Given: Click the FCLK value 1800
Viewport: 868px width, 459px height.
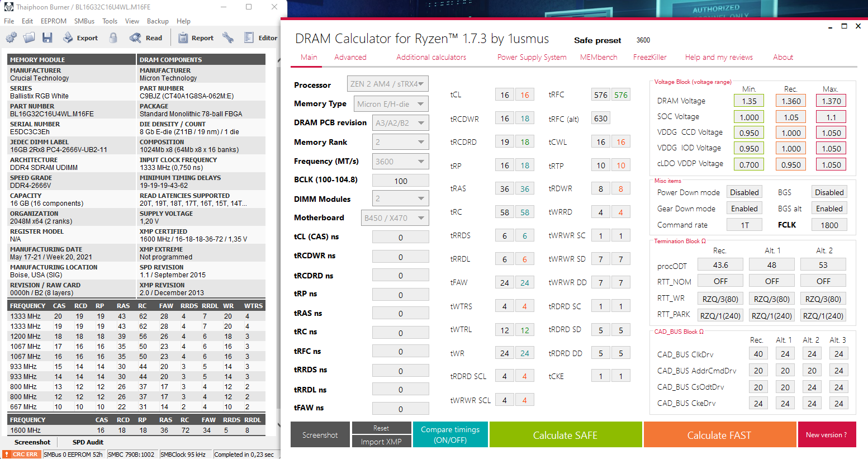Looking at the screenshot, I should [x=829, y=225].
